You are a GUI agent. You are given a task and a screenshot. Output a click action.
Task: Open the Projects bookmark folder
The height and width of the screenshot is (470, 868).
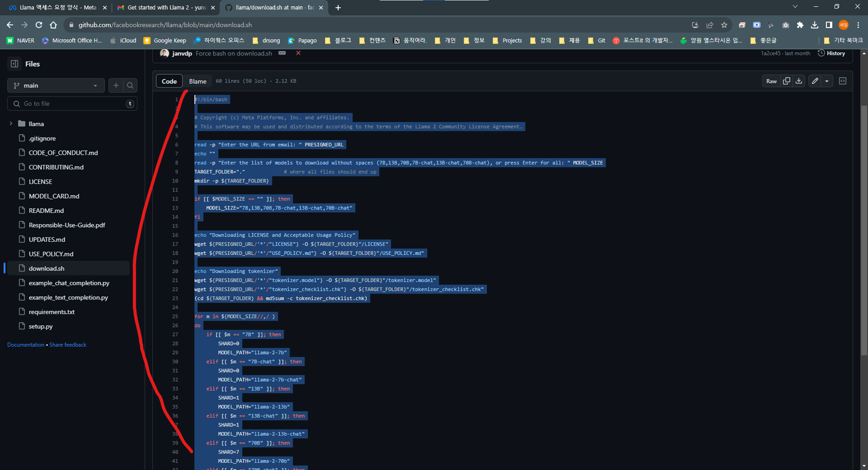[507, 41]
